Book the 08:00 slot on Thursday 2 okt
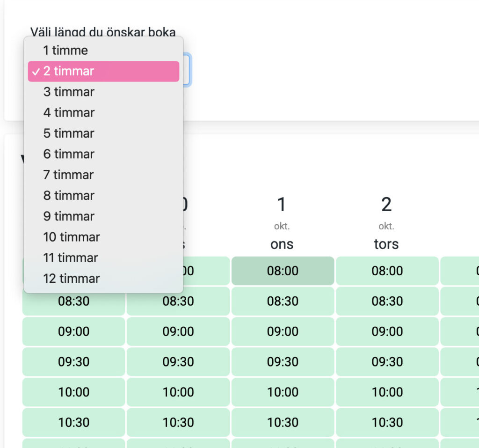 [x=387, y=271]
